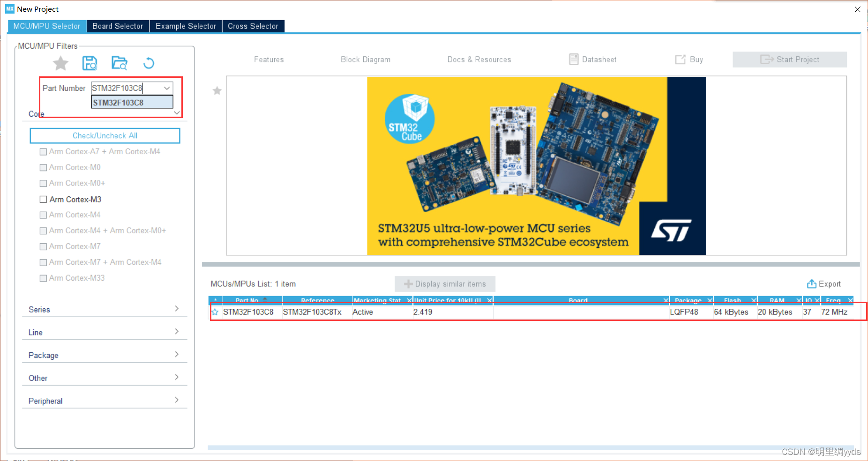Toggle the lone Arm Cortex-M4 checkbox
This screenshot has height=461, width=868.
43,215
